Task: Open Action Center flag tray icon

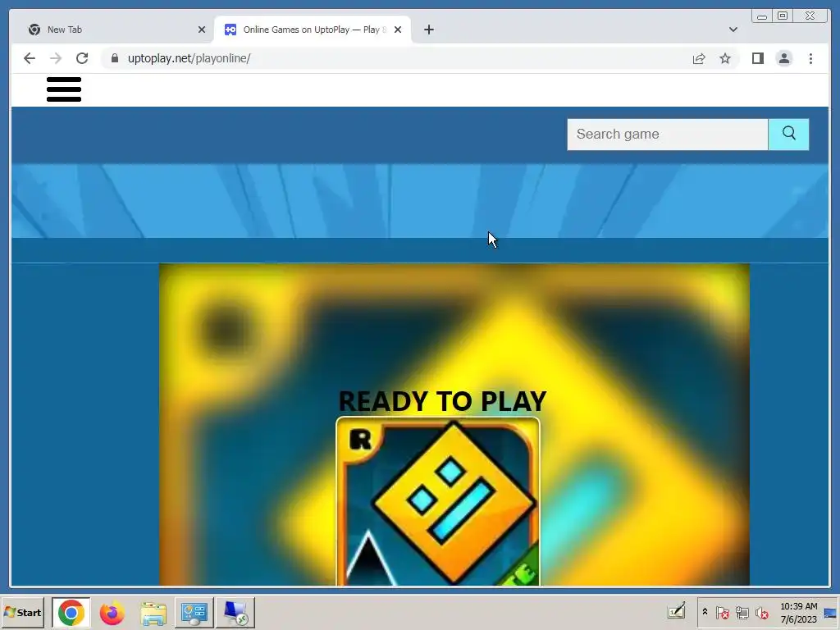Action: point(722,612)
